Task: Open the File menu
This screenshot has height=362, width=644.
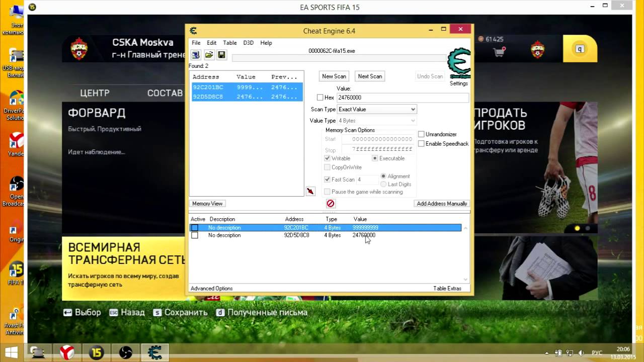Action: 196,43
